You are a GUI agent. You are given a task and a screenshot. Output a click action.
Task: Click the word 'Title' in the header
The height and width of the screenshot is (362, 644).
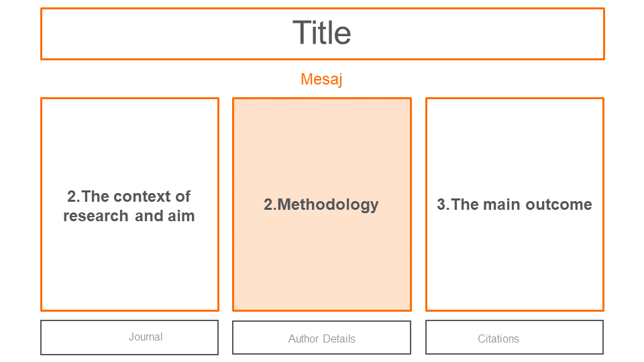[321, 33]
